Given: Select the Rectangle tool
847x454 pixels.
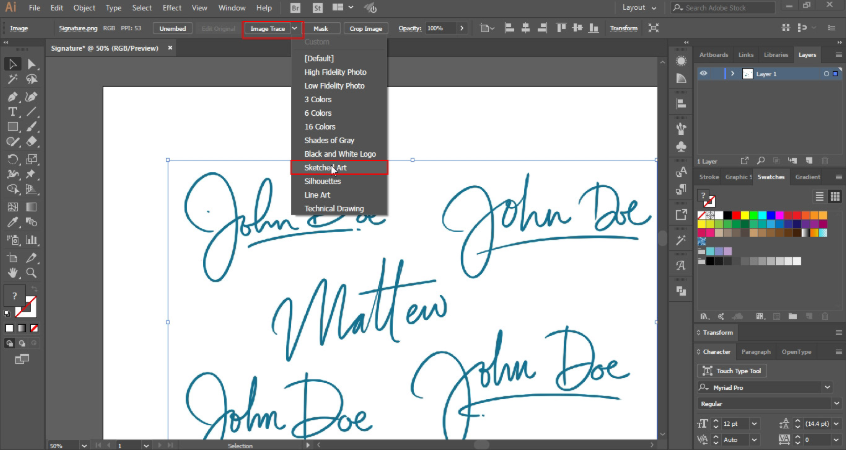Looking at the screenshot, I should click(12, 127).
